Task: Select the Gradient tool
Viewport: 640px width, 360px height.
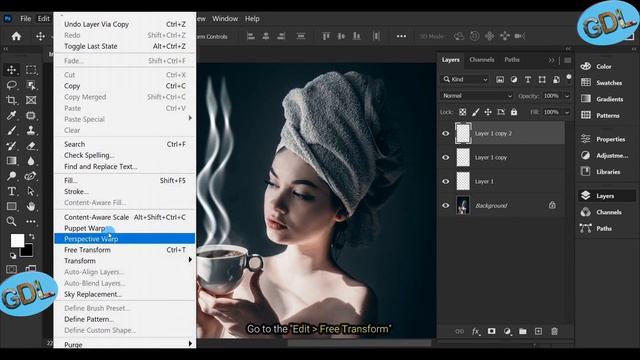Action: click(x=11, y=161)
